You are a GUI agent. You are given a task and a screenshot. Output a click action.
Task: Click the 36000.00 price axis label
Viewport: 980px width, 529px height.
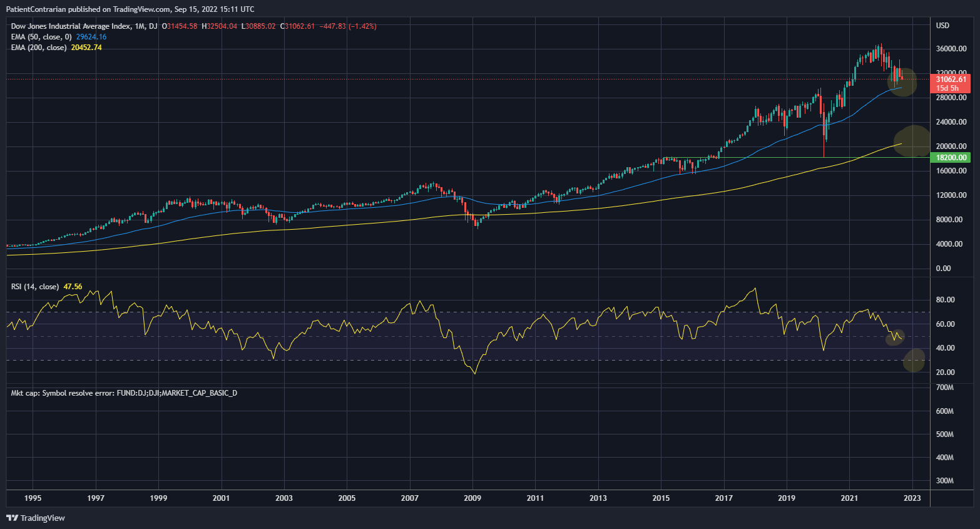point(951,49)
